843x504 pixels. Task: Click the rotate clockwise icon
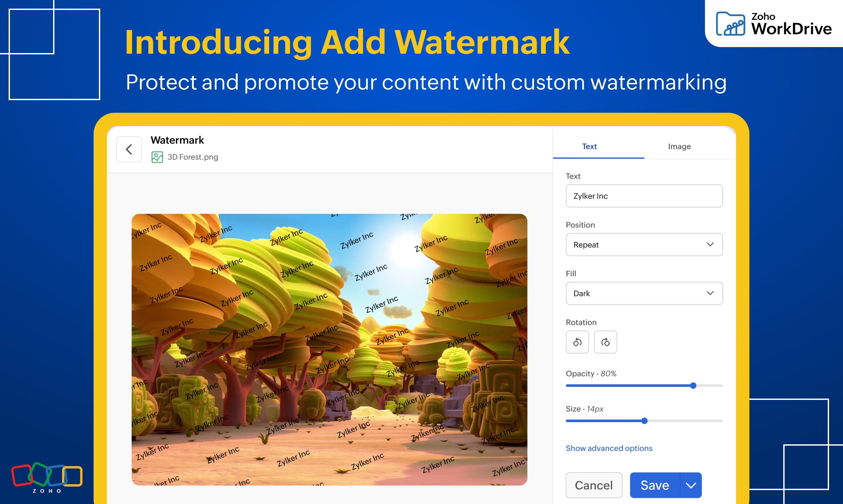[605, 342]
